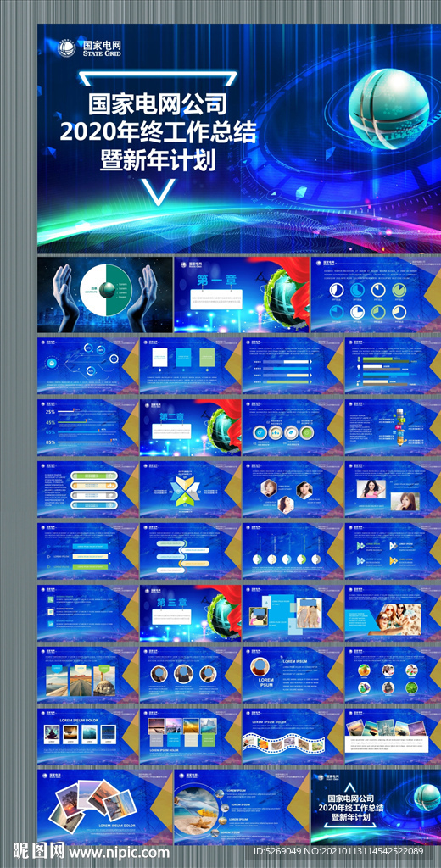The width and height of the screenshot is (441, 868).
Task: Open the round beach photo slide
Action: pos(242,807)
